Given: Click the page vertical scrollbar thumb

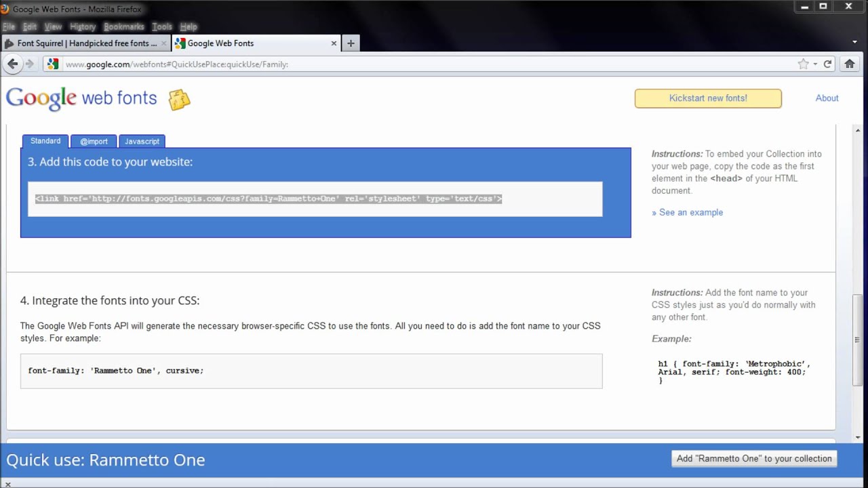Looking at the screenshot, I should pos(858,339).
